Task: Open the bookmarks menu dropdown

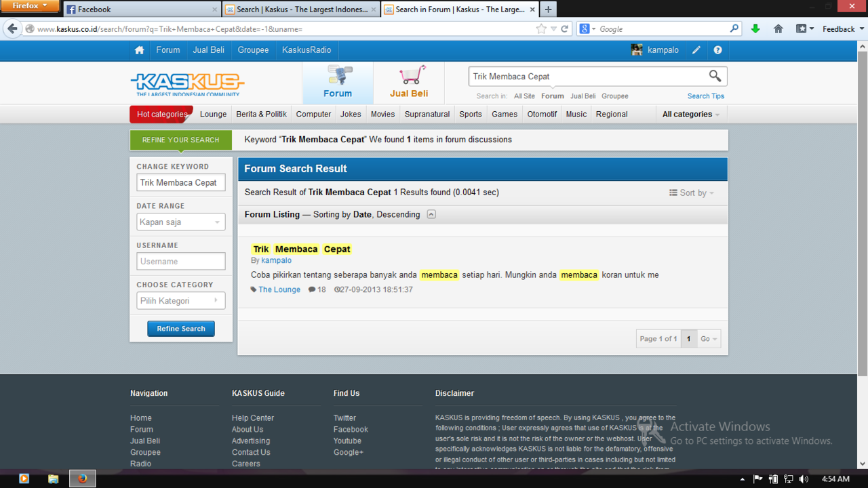Action: (x=805, y=29)
